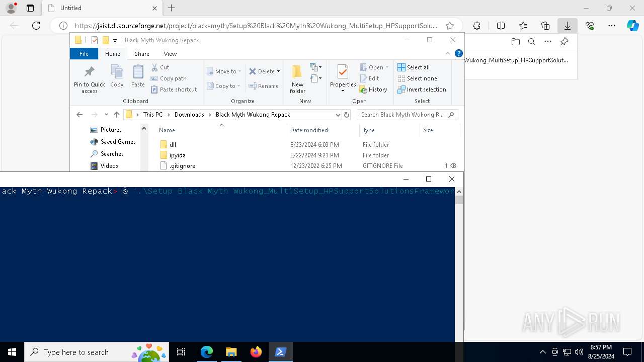Pin the Edge downloads panel
Viewport: 644px width, 362px height.
[564, 42]
